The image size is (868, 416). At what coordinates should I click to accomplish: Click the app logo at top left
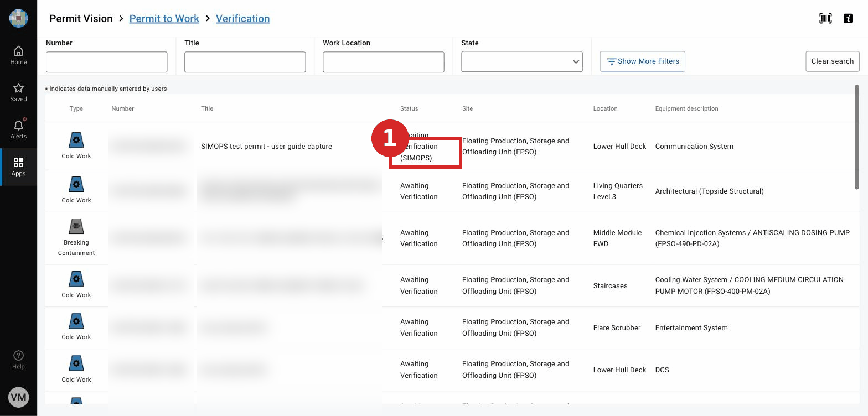pos(18,18)
